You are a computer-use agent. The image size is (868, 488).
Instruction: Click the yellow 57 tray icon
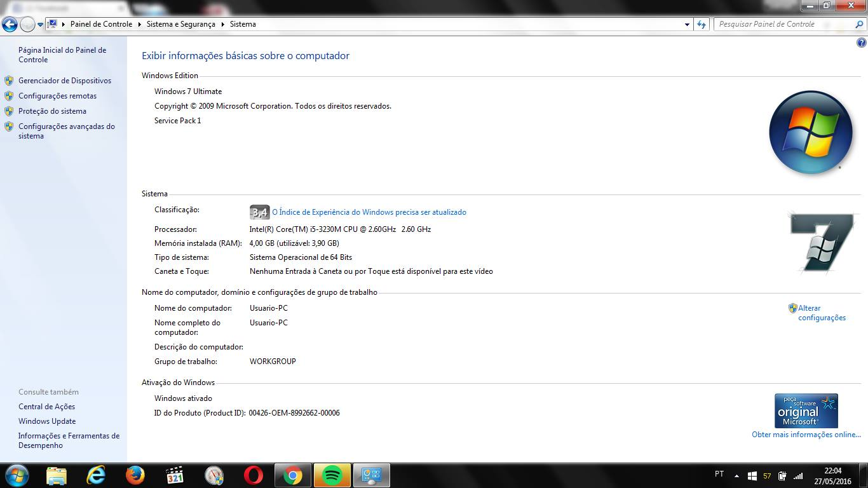pos(767,476)
